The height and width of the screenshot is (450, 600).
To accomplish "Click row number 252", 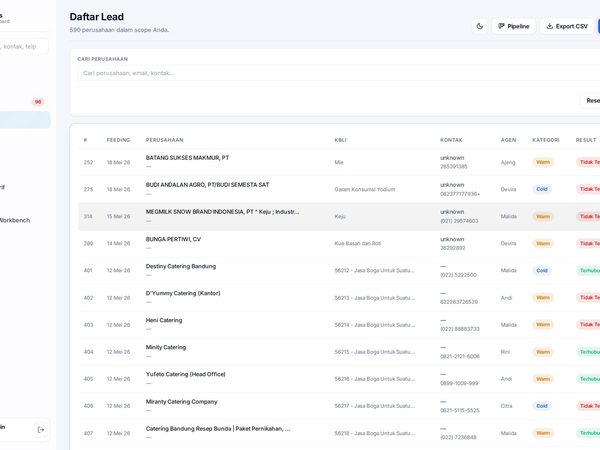I will (x=88, y=162).
